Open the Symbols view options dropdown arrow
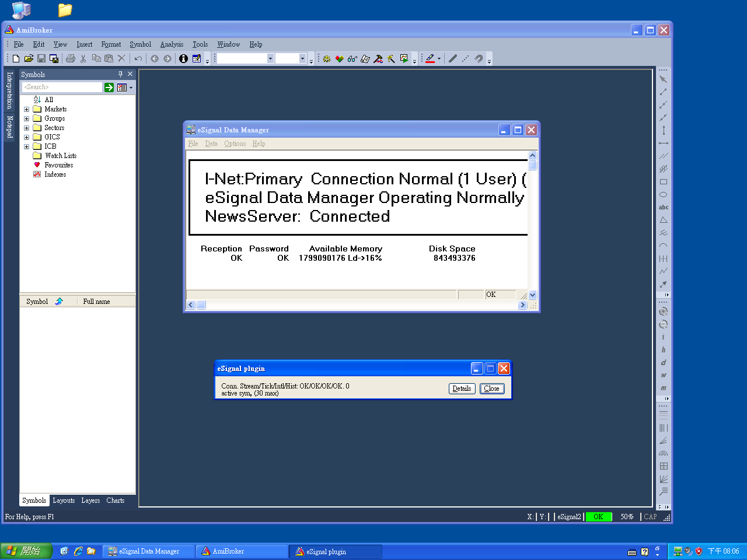Viewport: 747px width, 560px height. click(131, 87)
